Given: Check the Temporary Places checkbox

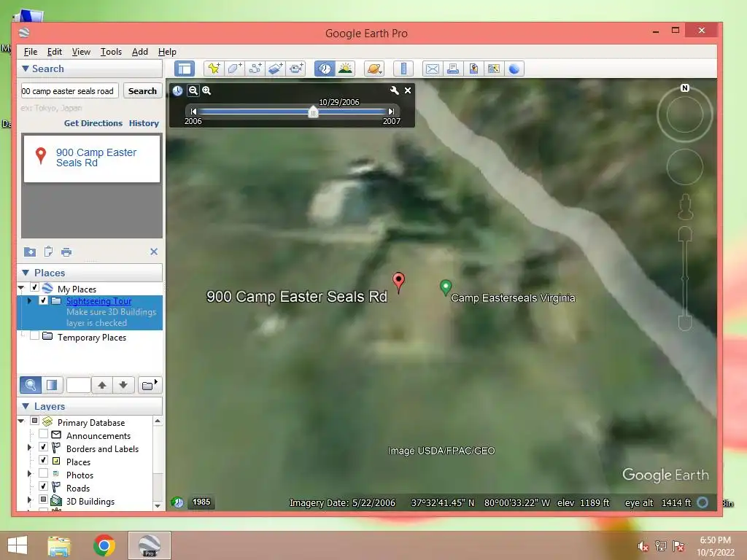Looking at the screenshot, I should (x=34, y=335).
